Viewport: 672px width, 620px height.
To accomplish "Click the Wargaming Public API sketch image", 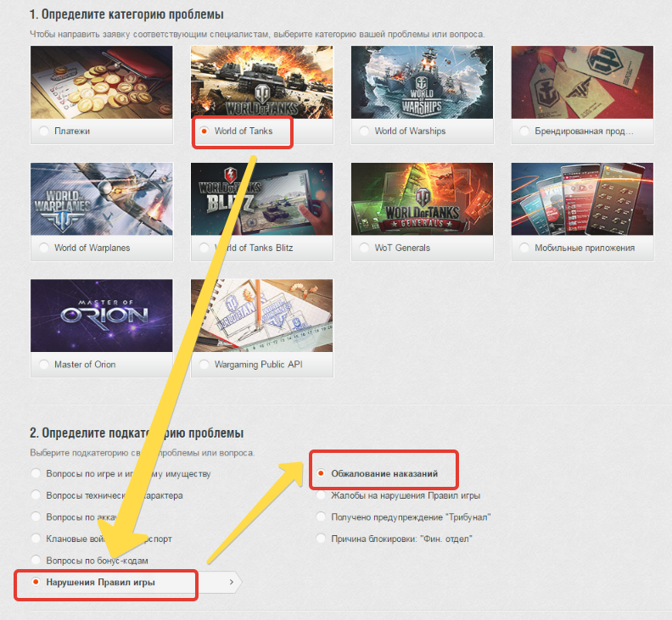I will click(x=262, y=316).
